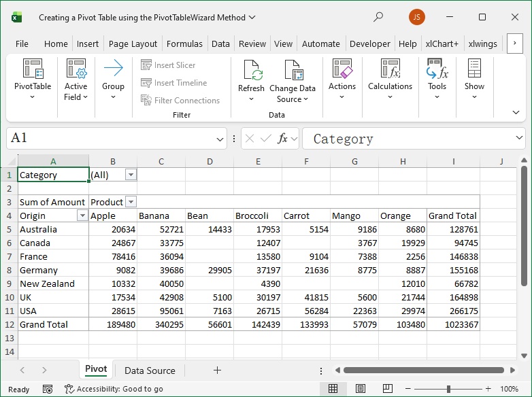This screenshot has height=397, width=532.
Task: Select the Grand Total value 1023367
Action: click(x=453, y=324)
